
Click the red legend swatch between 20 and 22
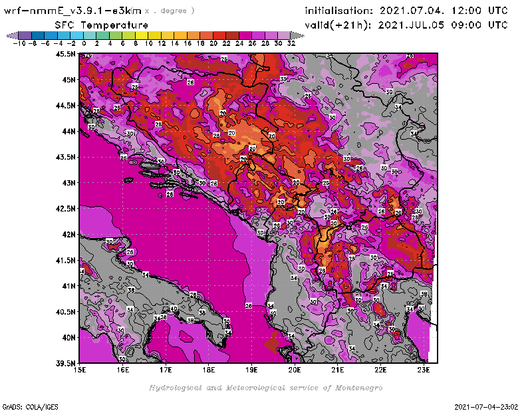pos(219,35)
